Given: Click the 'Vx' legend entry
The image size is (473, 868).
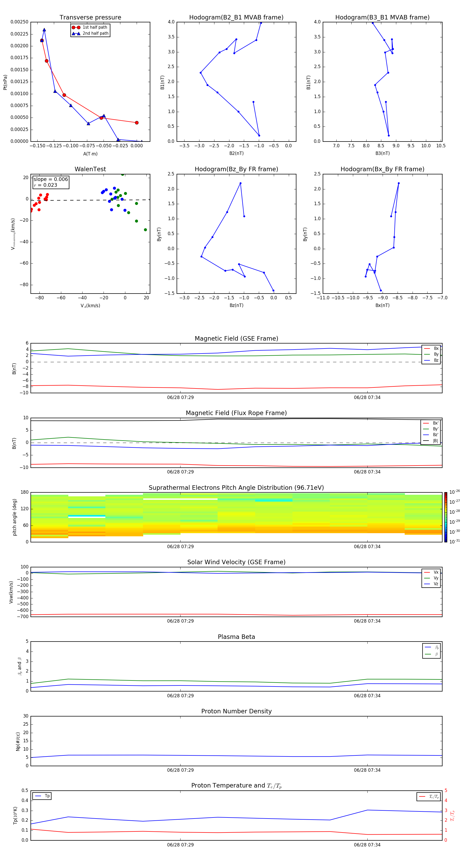Looking at the screenshot, I should click(431, 572).
